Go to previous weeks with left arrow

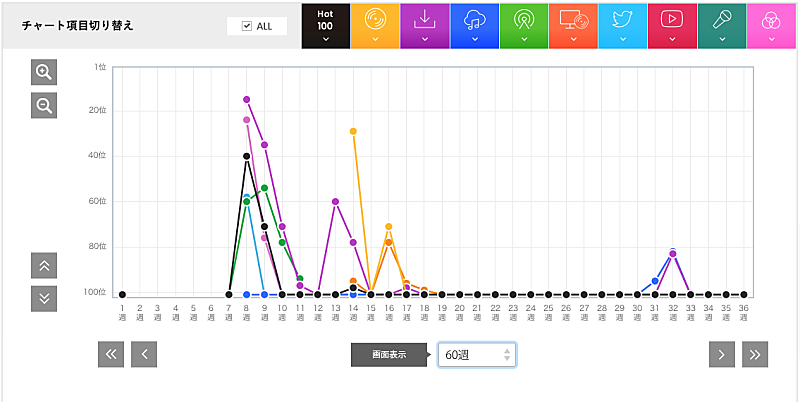(144, 354)
